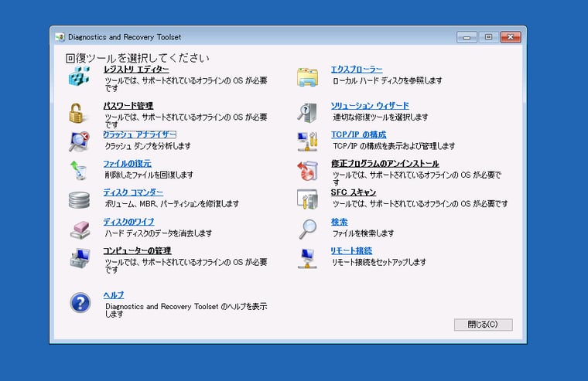Launch クラッシュ アナライザー link
This screenshot has width=588, height=381.
pos(139,134)
